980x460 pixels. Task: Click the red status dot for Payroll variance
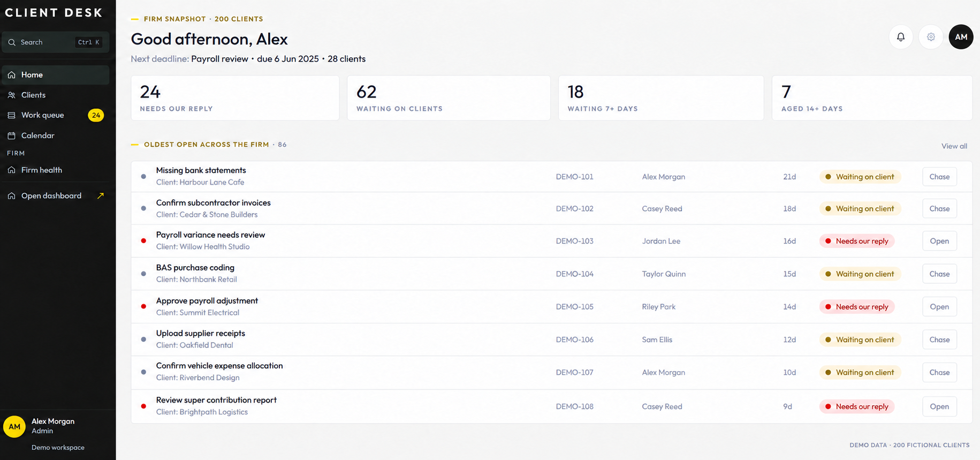click(x=143, y=241)
